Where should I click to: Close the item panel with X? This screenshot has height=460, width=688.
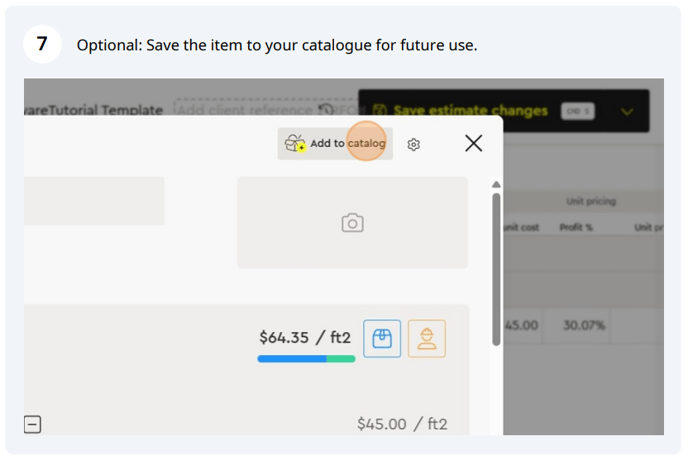click(473, 143)
